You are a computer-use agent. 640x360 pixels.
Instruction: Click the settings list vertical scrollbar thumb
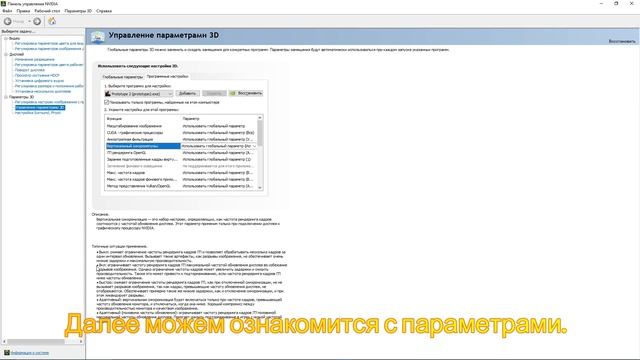click(260, 133)
